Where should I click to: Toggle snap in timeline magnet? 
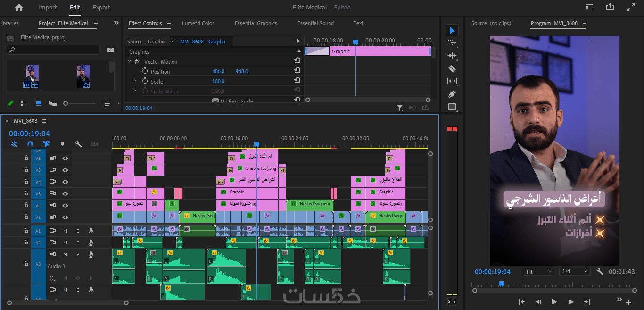[30, 144]
